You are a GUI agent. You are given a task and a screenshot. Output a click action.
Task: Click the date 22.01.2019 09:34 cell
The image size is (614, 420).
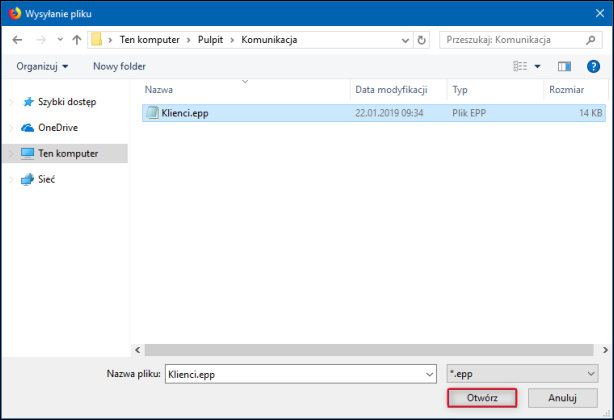click(x=389, y=113)
